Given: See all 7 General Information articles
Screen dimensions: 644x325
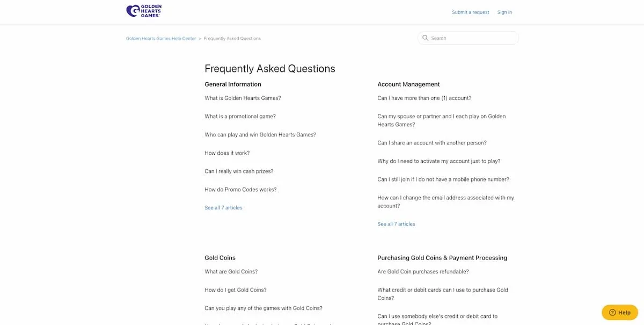Looking at the screenshot, I should point(223,207).
